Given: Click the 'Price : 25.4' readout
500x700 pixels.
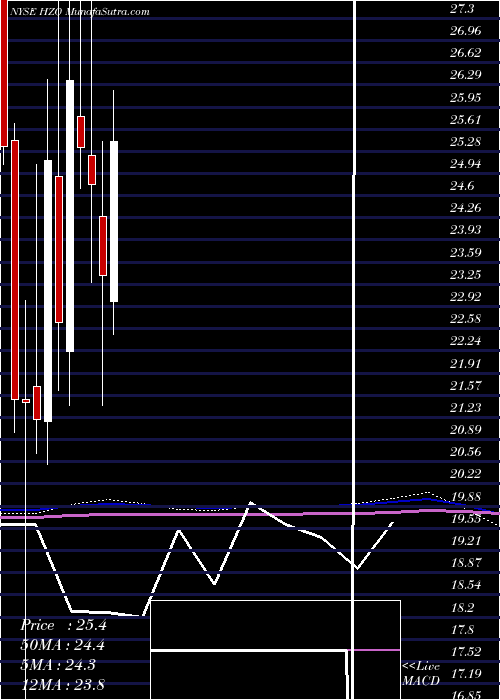Looking at the screenshot, I should click(x=63, y=625).
